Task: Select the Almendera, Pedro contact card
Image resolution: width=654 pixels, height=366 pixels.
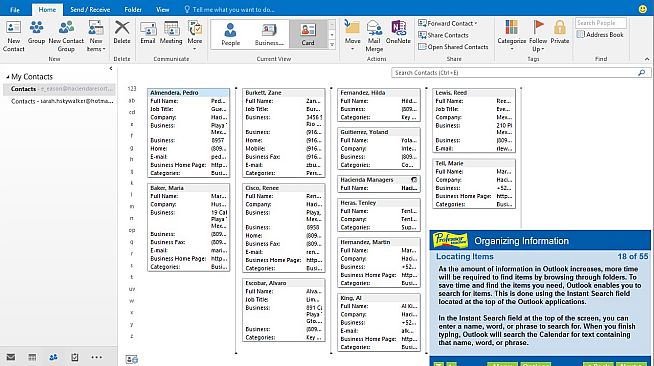Action: click(x=189, y=133)
